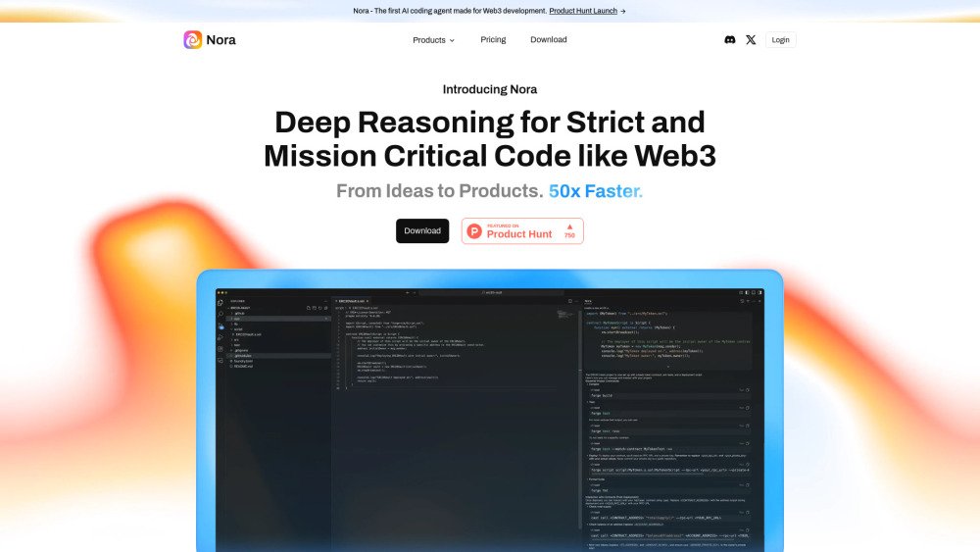Expand the Products dropdown menu
980x552 pixels.
433,40
